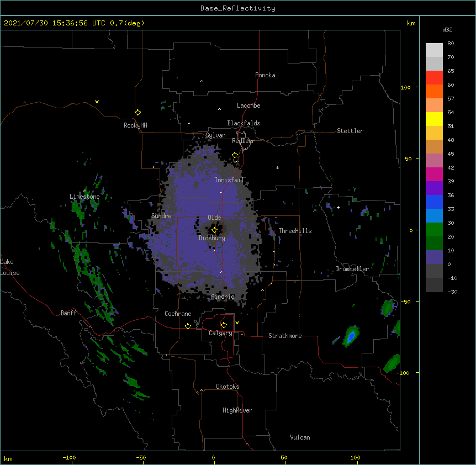Pick the red legend swatch below 65
Image resolution: width=476 pixels, height=465 pixels.
point(434,78)
